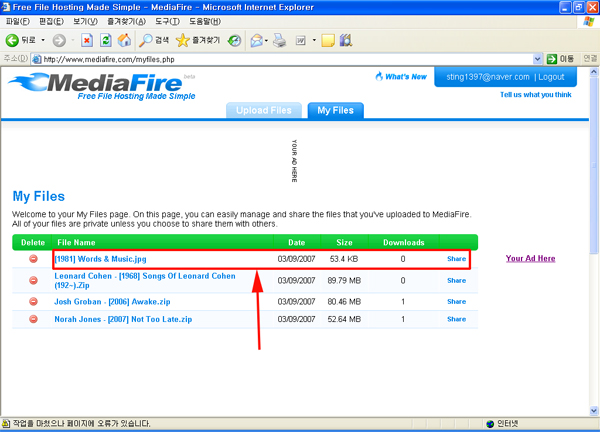Click the Edit document toolbar icon
Image resolution: width=600 pixels, height=432 pixels.
[301, 40]
